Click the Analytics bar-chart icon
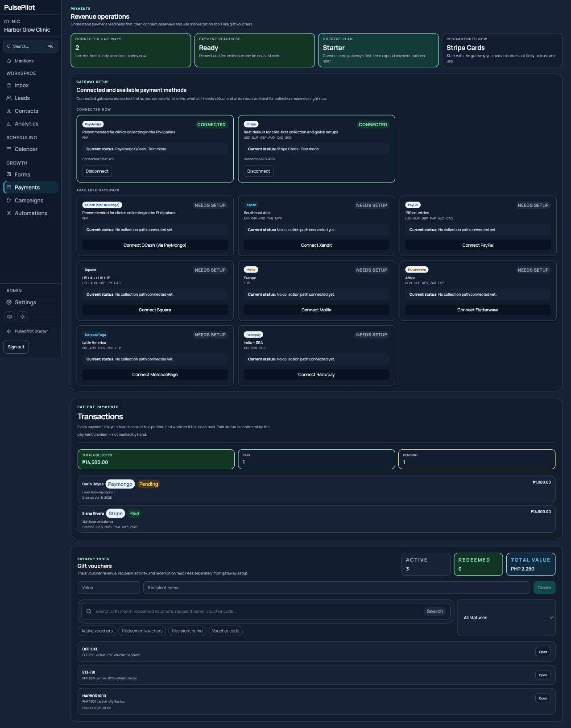The image size is (571, 728). pos(9,124)
